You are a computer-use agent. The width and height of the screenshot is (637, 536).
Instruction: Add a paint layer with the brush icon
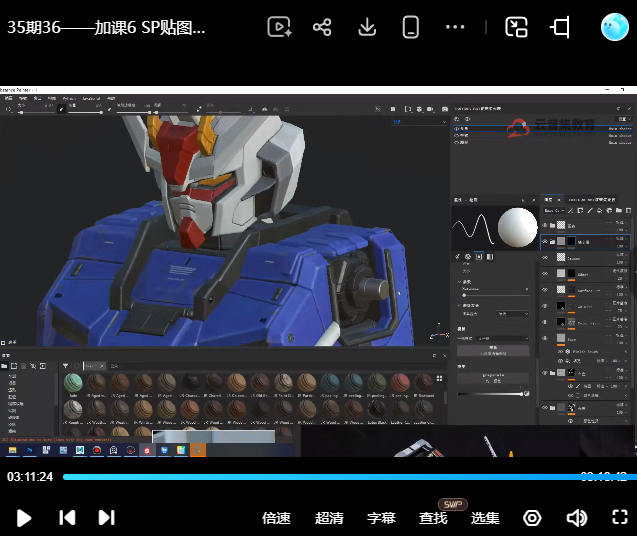click(x=589, y=210)
